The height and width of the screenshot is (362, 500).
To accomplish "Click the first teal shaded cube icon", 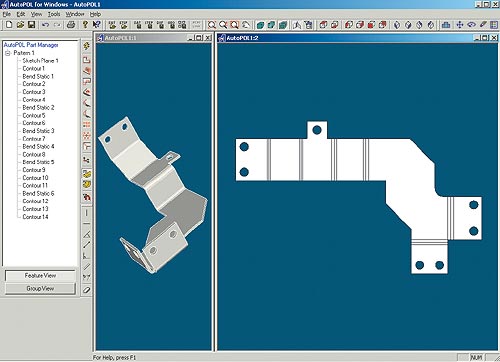I will [260, 25].
